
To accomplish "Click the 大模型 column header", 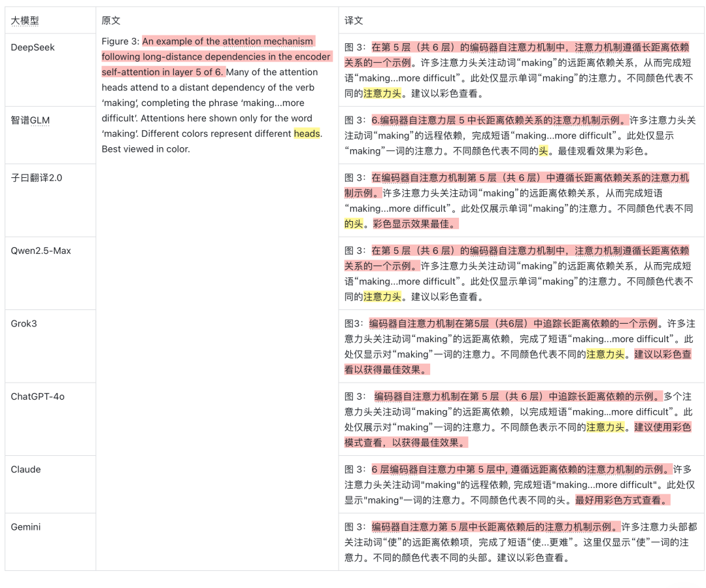I will [25, 21].
